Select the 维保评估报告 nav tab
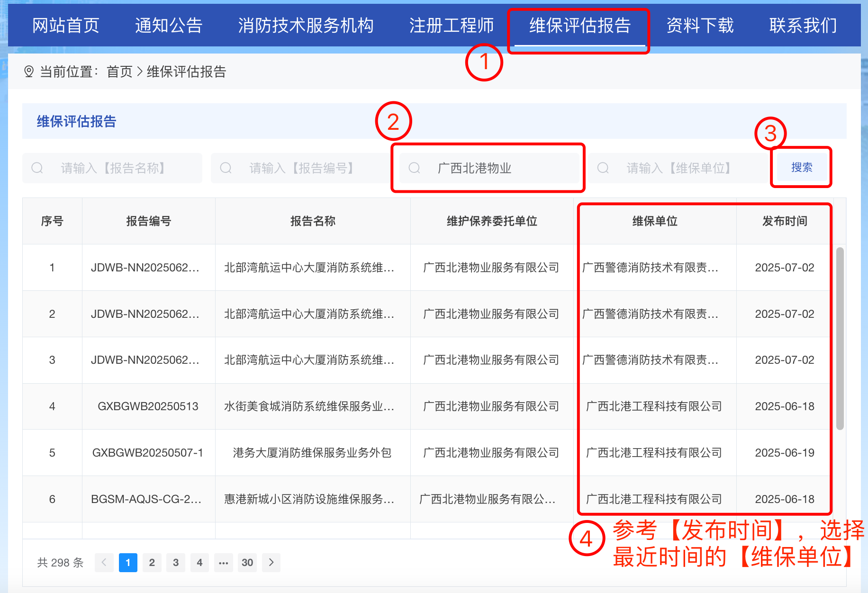Viewport: 868px width, 593px height. click(x=580, y=26)
